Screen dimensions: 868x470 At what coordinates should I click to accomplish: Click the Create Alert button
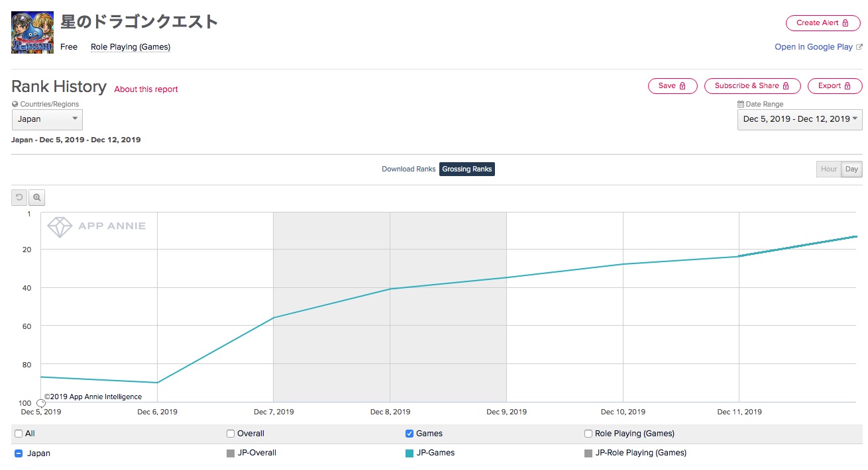[x=824, y=23]
